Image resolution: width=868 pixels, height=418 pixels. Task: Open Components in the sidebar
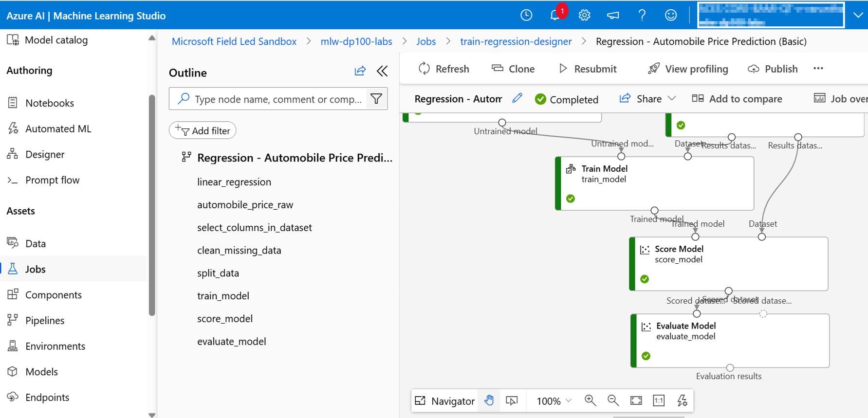tap(45, 295)
